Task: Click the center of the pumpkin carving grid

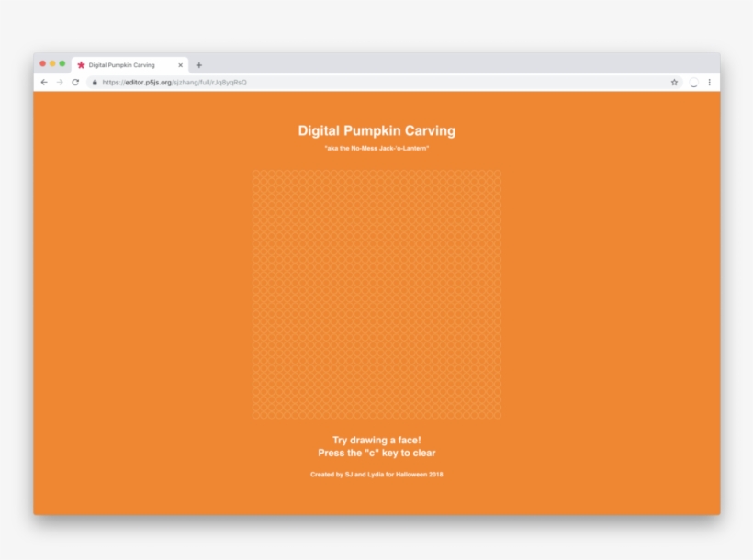Action: [376, 294]
